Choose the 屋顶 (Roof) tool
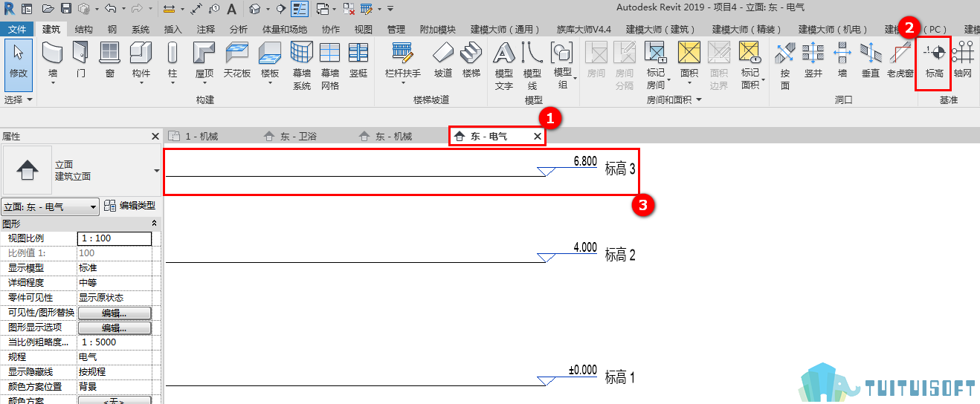 point(204,60)
